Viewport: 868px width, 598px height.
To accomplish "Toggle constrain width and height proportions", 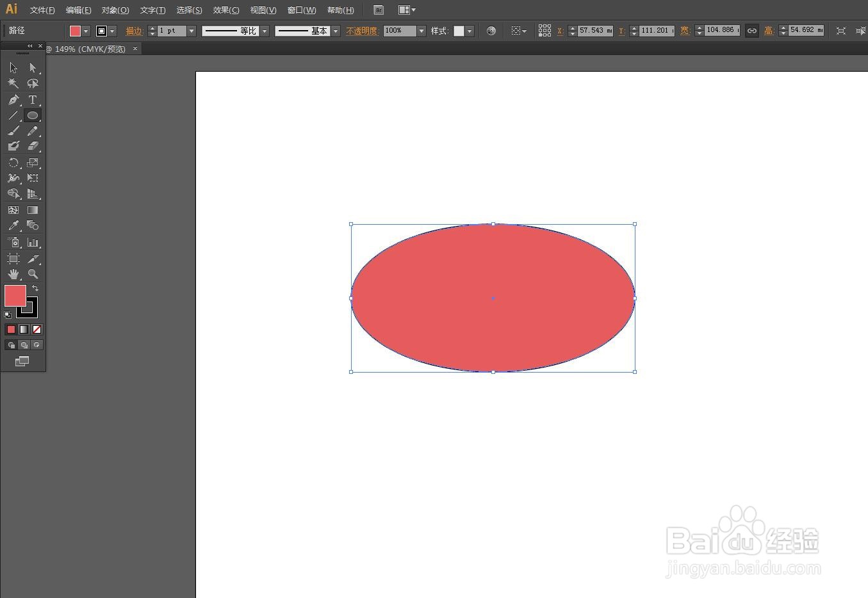I will [752, 30].
